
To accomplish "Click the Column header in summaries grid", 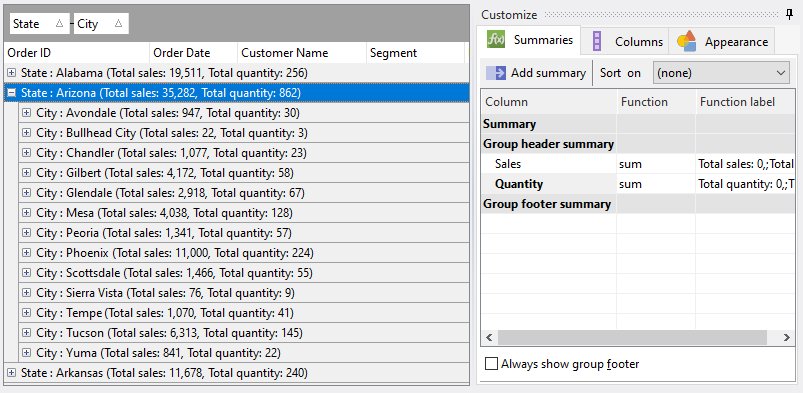I will tap(549, 102).
